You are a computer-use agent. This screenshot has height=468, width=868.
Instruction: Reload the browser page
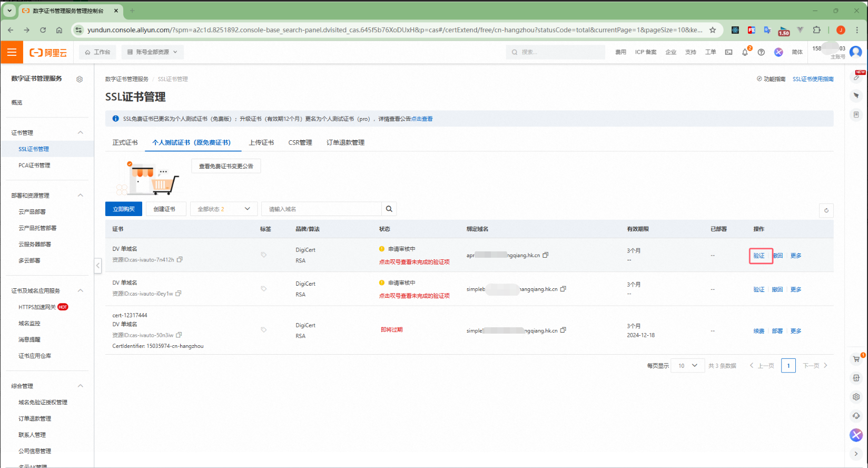[x=43, y=30]
